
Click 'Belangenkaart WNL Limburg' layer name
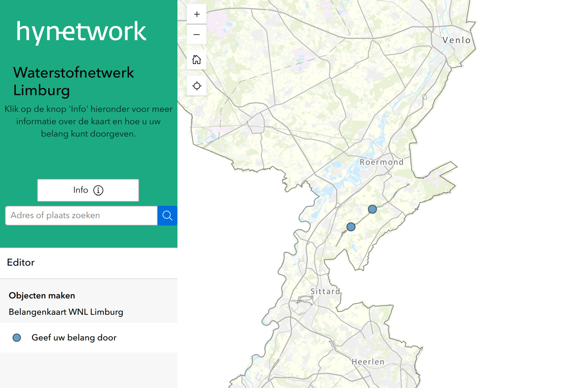pyautogui.click(x=66, y=312)
